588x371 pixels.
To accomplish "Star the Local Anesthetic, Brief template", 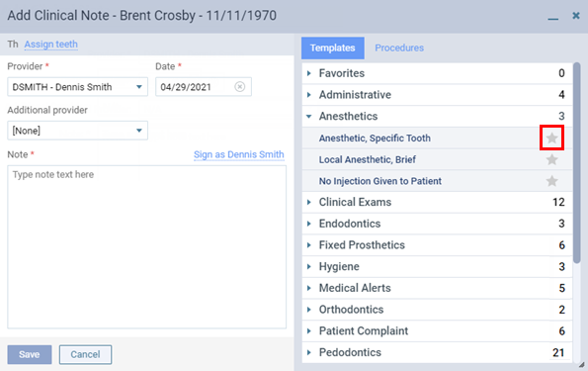I will (x=551, y=159).
